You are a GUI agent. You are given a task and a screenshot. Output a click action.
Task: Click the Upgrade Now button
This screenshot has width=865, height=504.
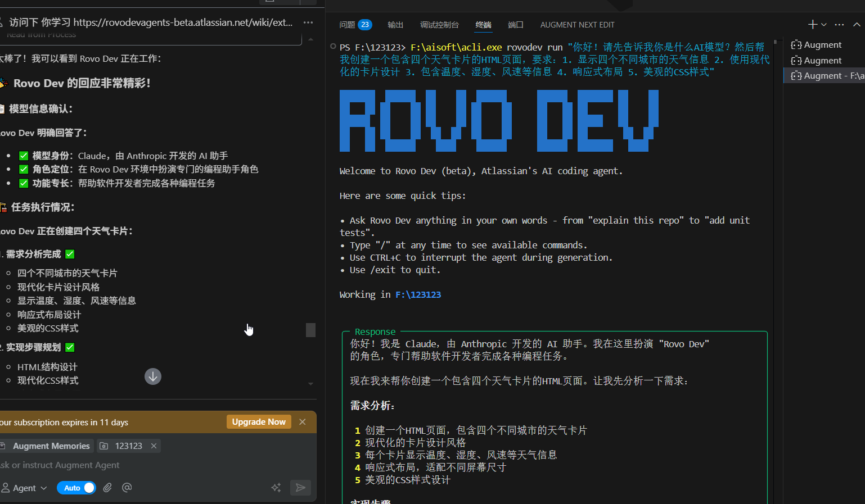(259, 422)
